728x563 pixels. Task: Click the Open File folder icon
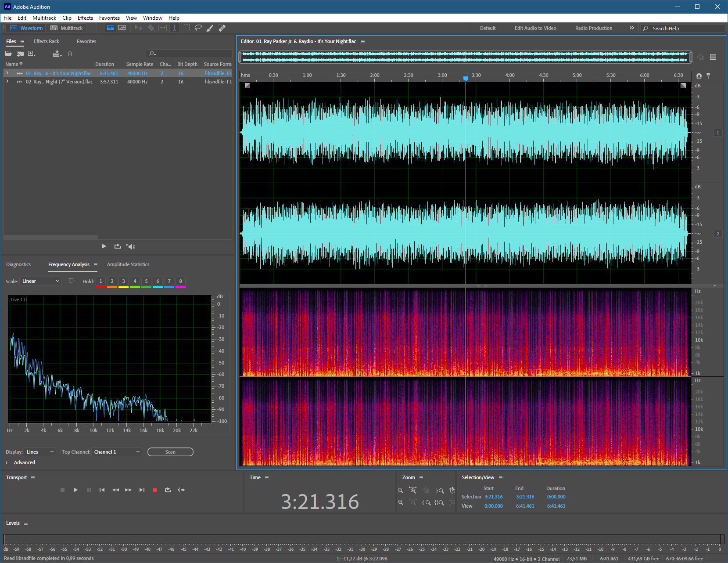pyautogui.click(x=8, y=54)
